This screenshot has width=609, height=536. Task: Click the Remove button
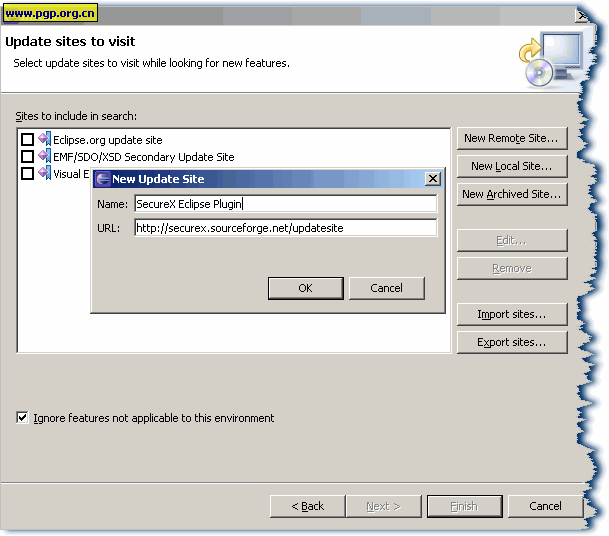point(512,268)
